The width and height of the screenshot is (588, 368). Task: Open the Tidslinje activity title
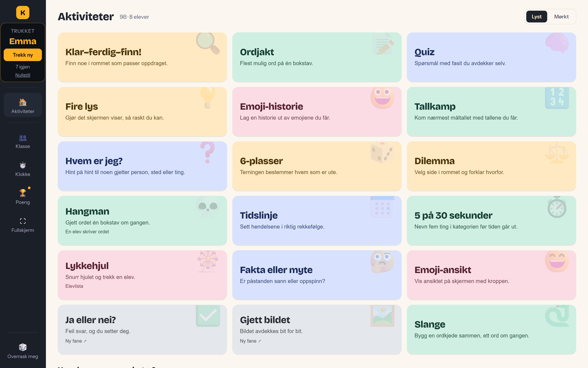click(259, 215)
